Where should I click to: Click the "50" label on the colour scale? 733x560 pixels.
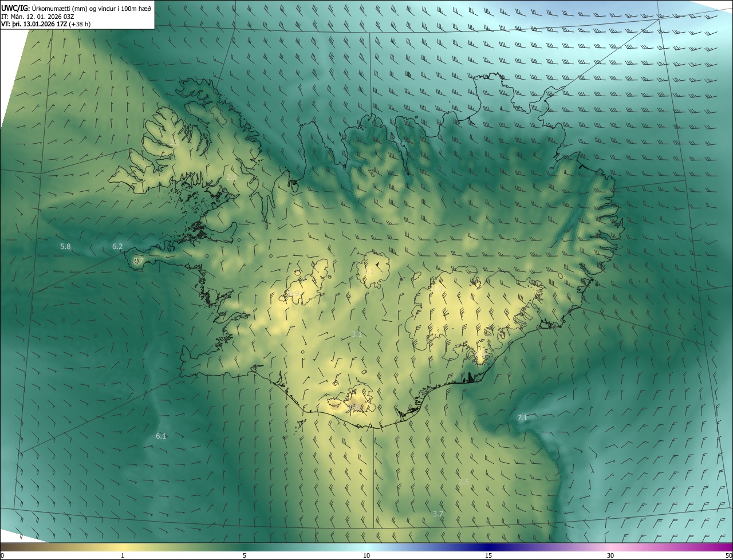point(729,556)
